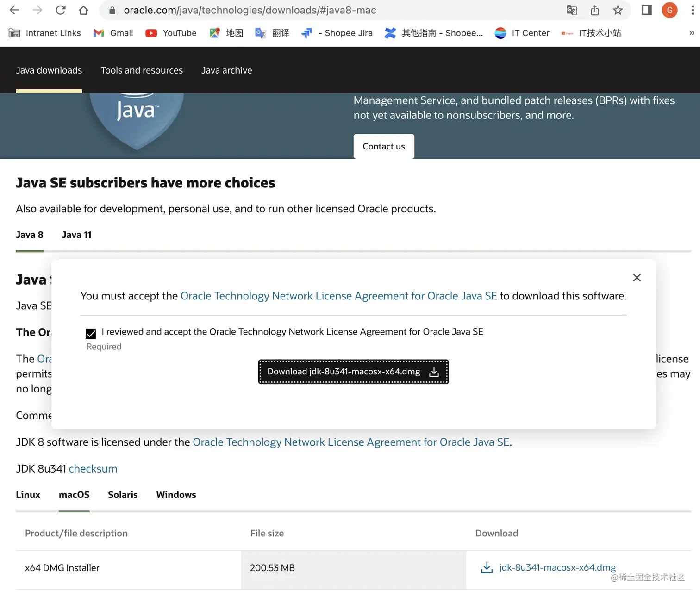Click the Java SE subscribers heading
This screenshot has height=597, width=700.
tap(145, 183)
